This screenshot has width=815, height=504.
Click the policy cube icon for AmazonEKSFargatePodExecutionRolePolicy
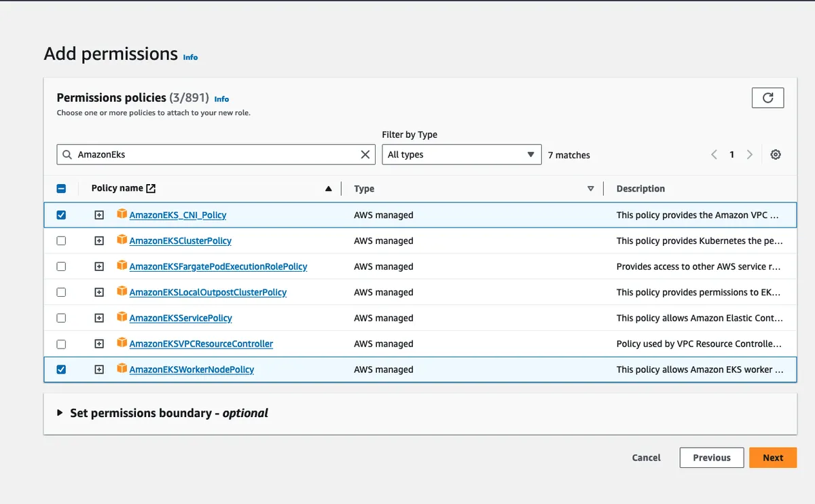click(122, 266)
